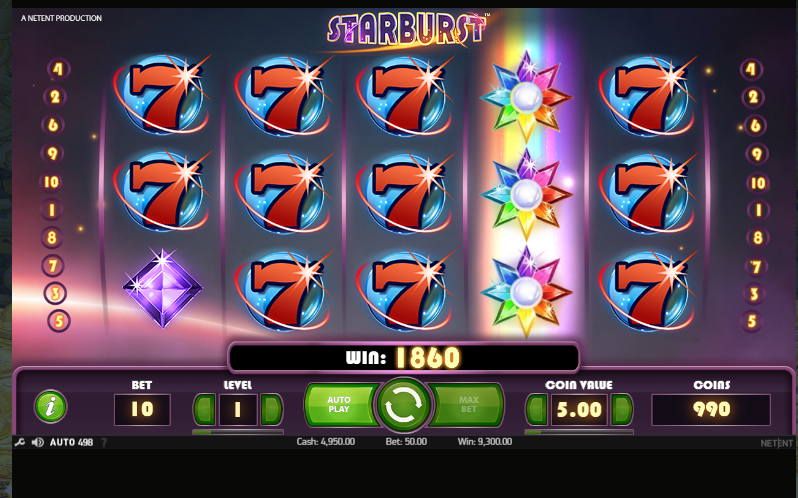
Task: Click the question mark help icon
Action: 104,443
